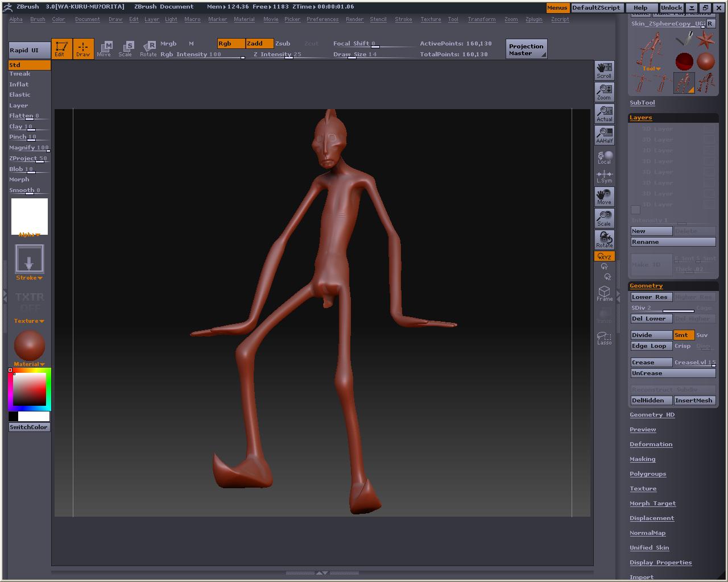Screen dimensions: 728x582
Task: Toggle the Rgb paint mode
Action: point(231,44)
